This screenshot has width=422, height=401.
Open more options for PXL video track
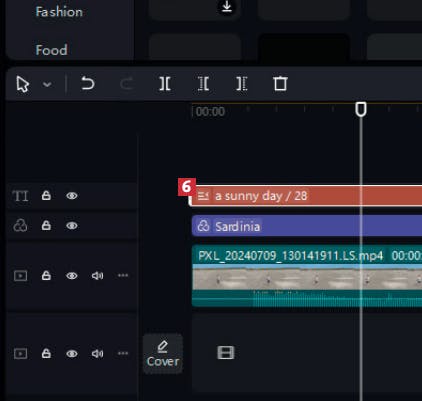point(123,275)
